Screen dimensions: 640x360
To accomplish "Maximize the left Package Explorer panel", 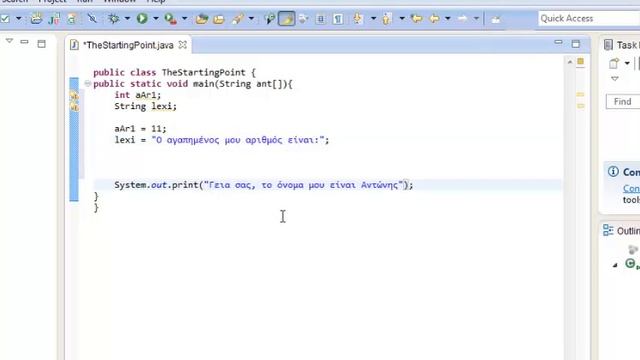I will [x=41, y=44].
